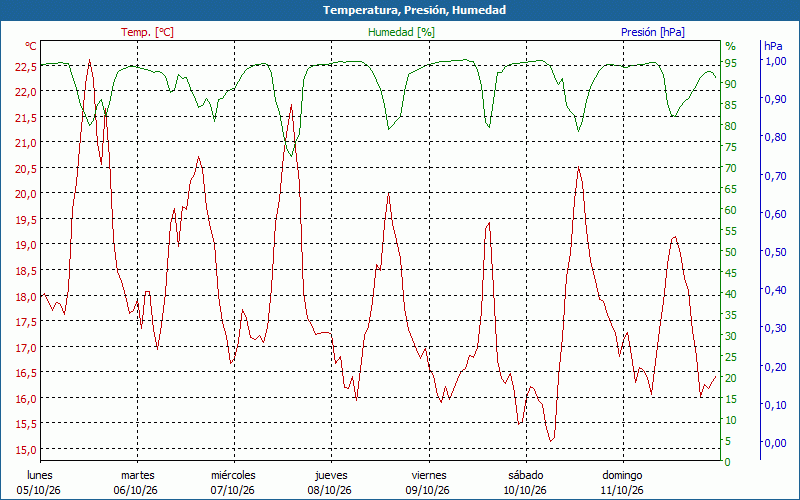Click the "15,0" temperature axis value
Viewport: 800px width, 500px height.
(27, 449)
